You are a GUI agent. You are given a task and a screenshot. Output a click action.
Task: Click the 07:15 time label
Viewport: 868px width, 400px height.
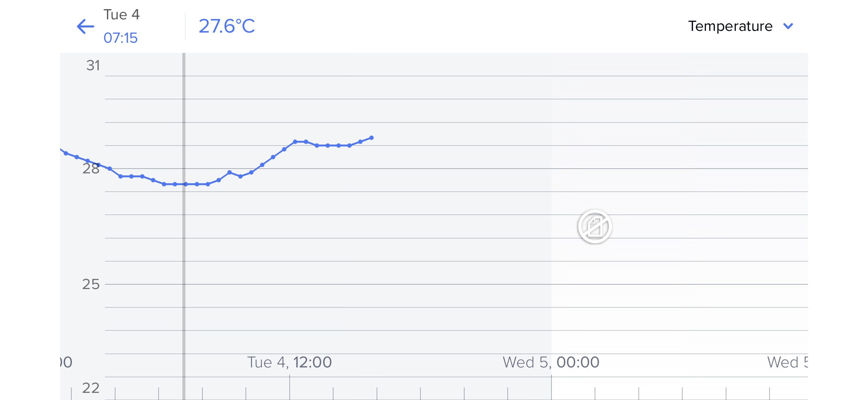click(121, 38)
